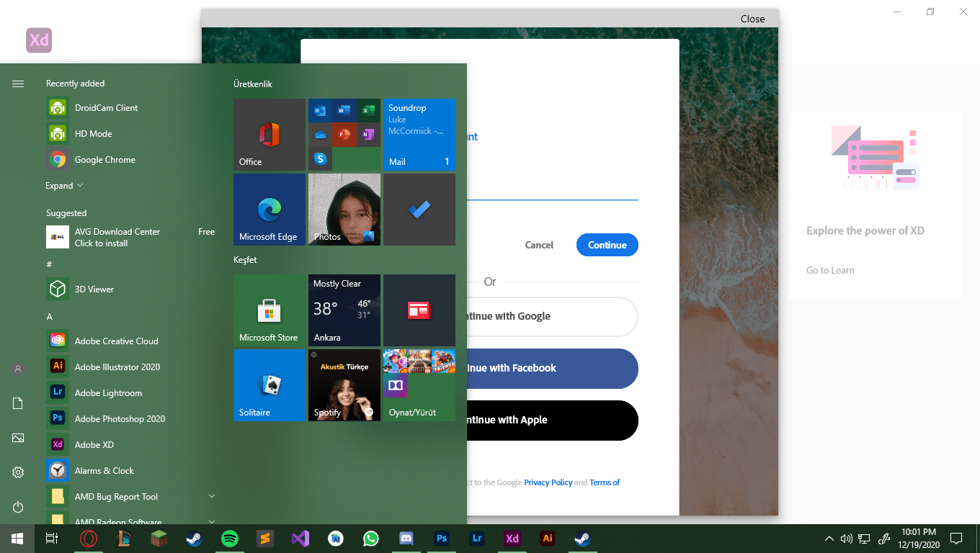Expand the Recently added list
This screenshot has height=553, width=980.
64,186
